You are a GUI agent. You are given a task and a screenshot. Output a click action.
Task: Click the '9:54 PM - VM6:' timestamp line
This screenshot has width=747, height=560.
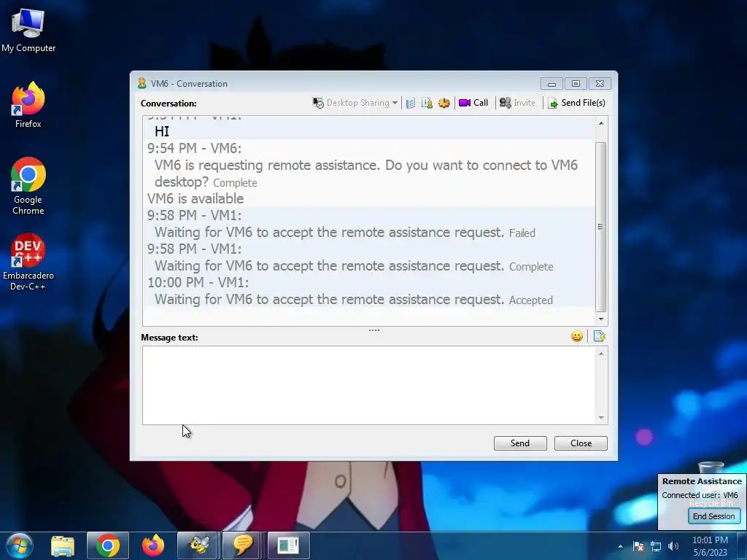[x=194, y=148]
